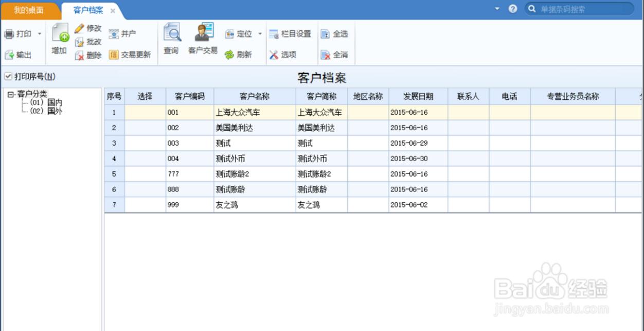Open 客户交易 customer transactions icon
Image resolution: width=644 pixels, height=331 pixels.
click(x=204, y=32)
